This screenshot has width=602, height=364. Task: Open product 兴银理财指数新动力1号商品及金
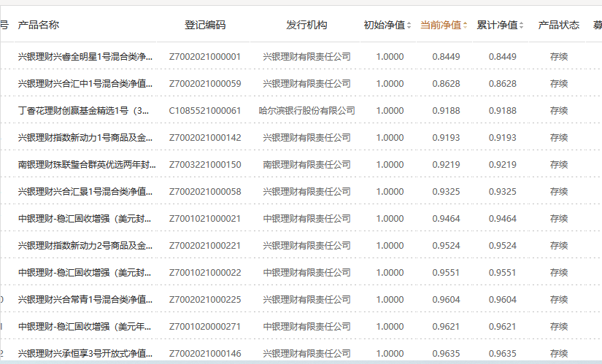coord(85,137)
